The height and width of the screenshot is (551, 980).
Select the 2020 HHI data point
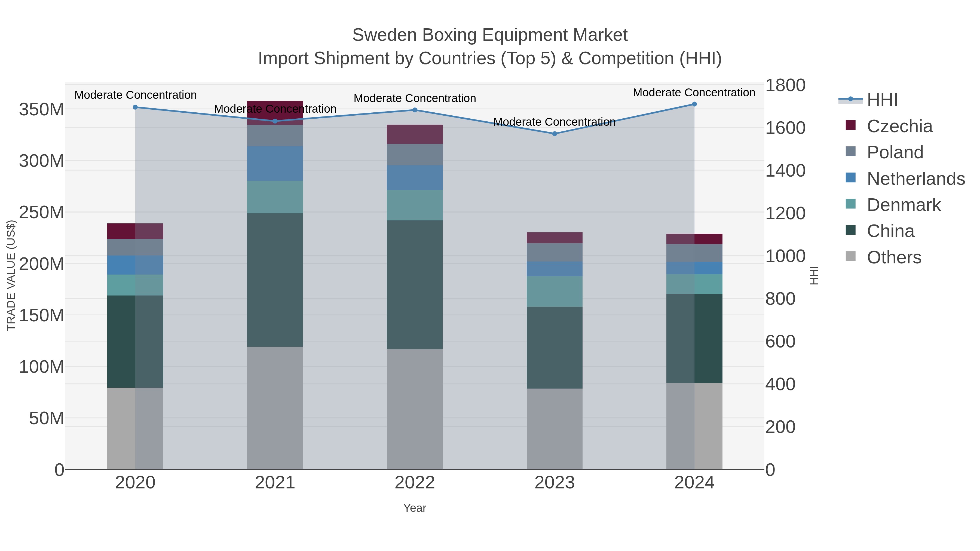pos(135,107)
